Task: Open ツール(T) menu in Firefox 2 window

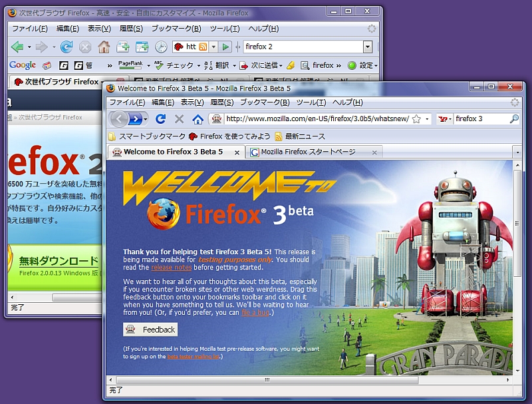Action: 225,29
